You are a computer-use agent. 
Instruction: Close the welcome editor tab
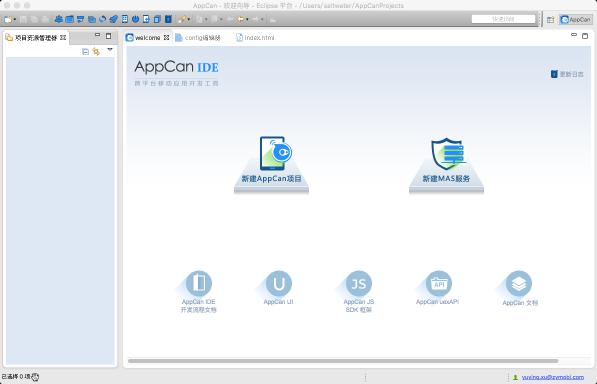pyautogui.click(x=166, y=37)
